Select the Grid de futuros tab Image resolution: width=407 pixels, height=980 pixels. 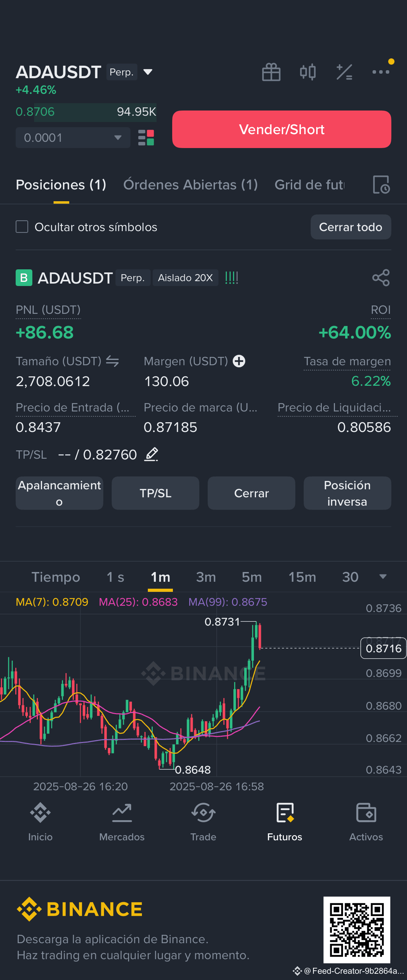point(310,185)
